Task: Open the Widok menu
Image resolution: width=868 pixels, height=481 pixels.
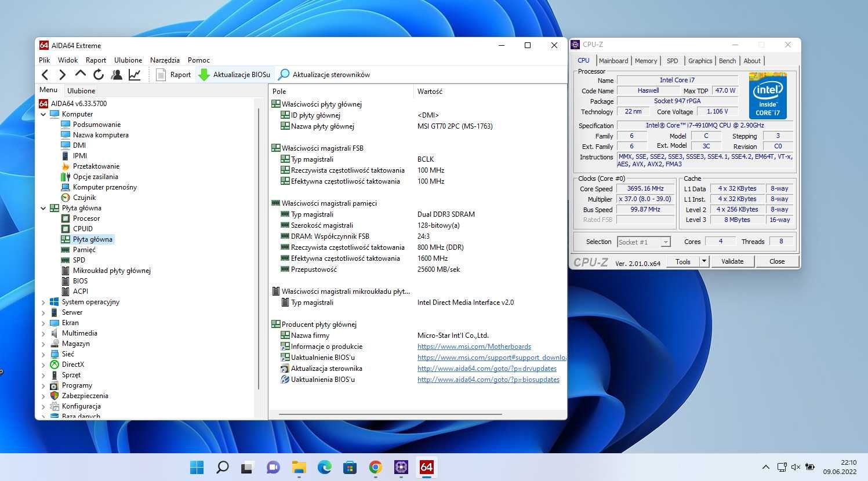Action: tap(68, 60)
